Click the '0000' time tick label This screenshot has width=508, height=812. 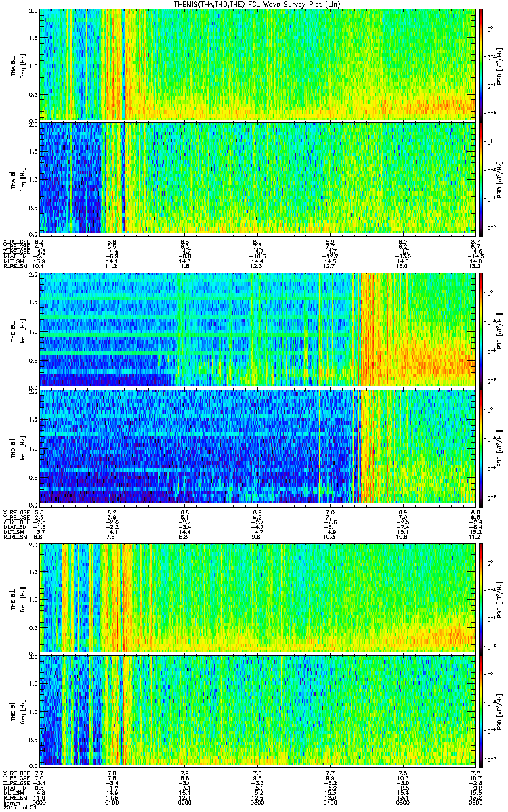click(x=40, y=803)
